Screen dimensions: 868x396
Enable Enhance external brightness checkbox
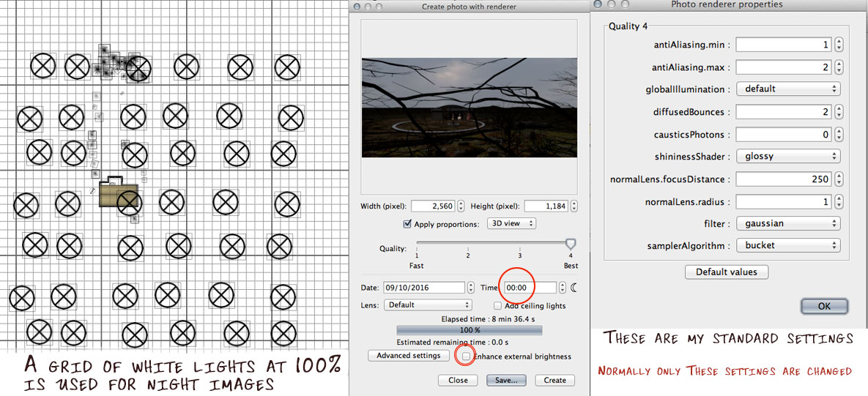(x=466, y=356)
